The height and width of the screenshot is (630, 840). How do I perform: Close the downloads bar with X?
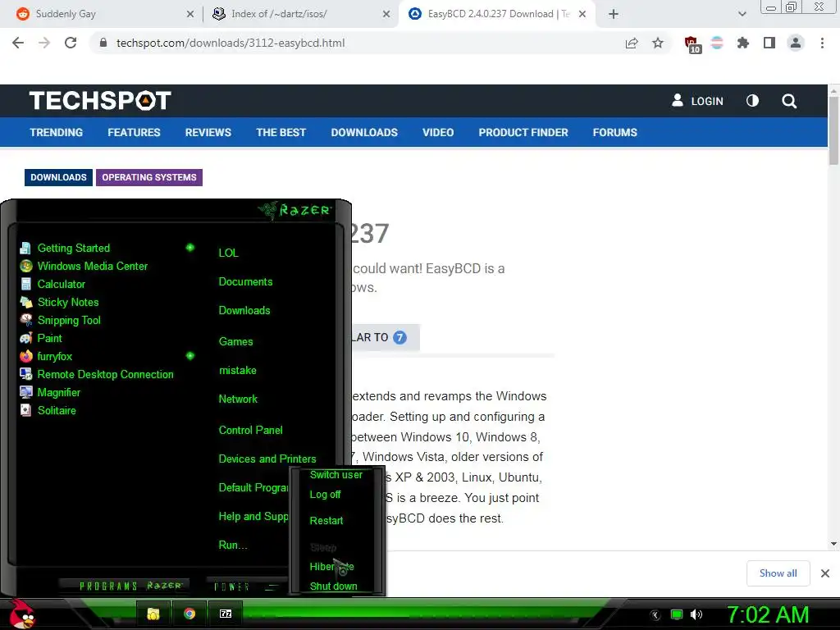pyautogui.click(x=825, y=573)
